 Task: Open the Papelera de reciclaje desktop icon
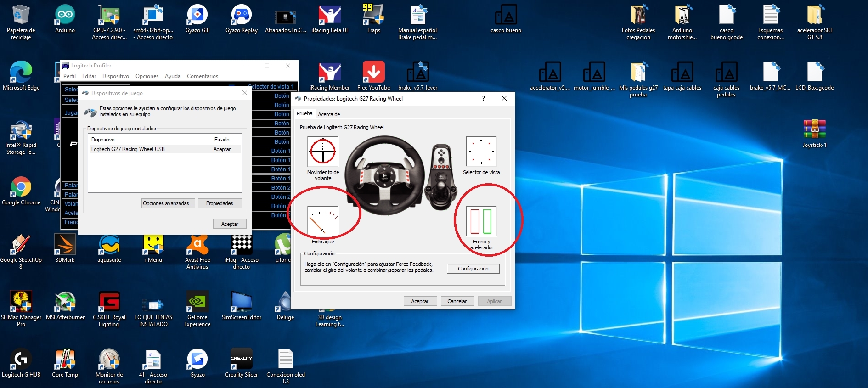[x=21, y=15]
